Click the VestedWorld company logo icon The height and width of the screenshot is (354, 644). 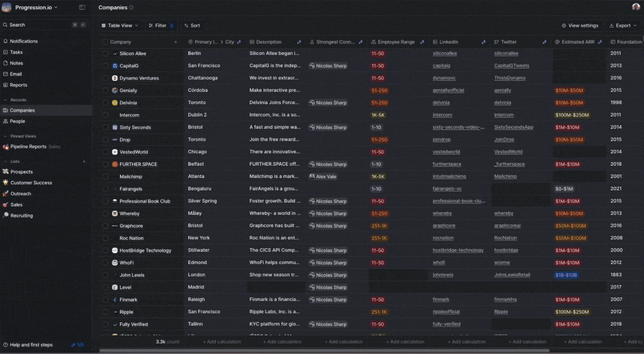pyautogui.click(x=115, y=152)
